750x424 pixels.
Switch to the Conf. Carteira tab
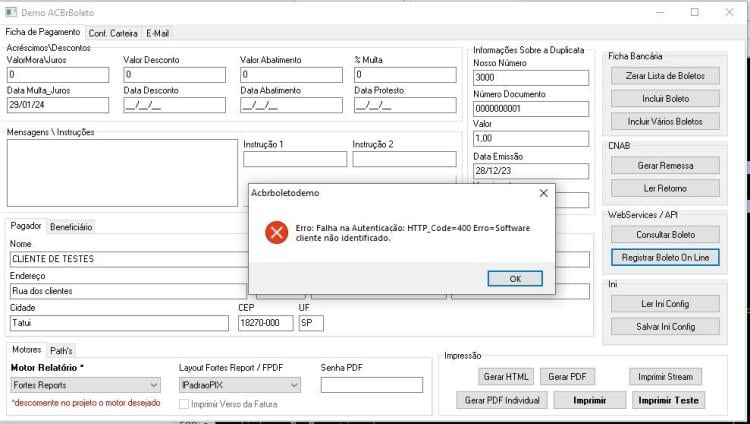(113, 33)
